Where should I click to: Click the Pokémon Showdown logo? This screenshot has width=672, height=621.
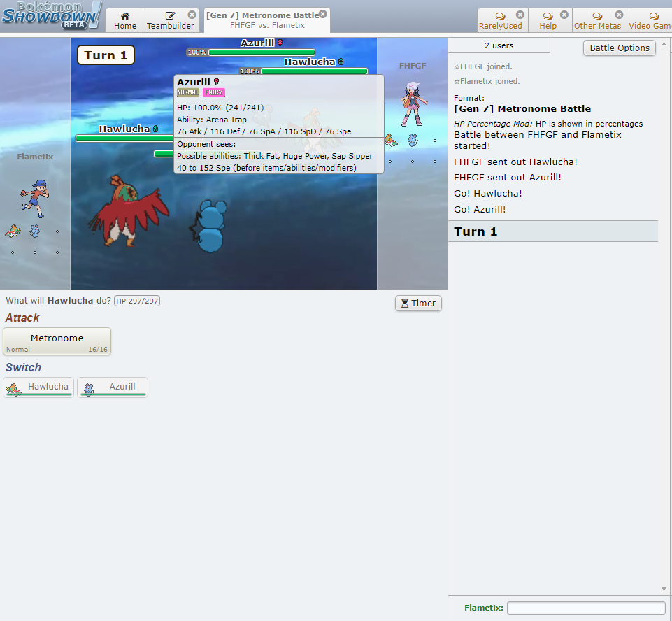click(52, 15)
